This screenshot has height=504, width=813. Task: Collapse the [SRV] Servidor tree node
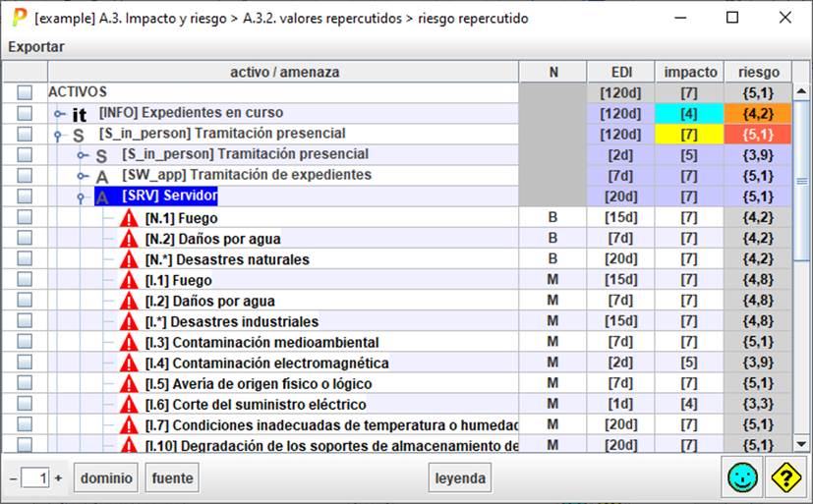point(84,197)
